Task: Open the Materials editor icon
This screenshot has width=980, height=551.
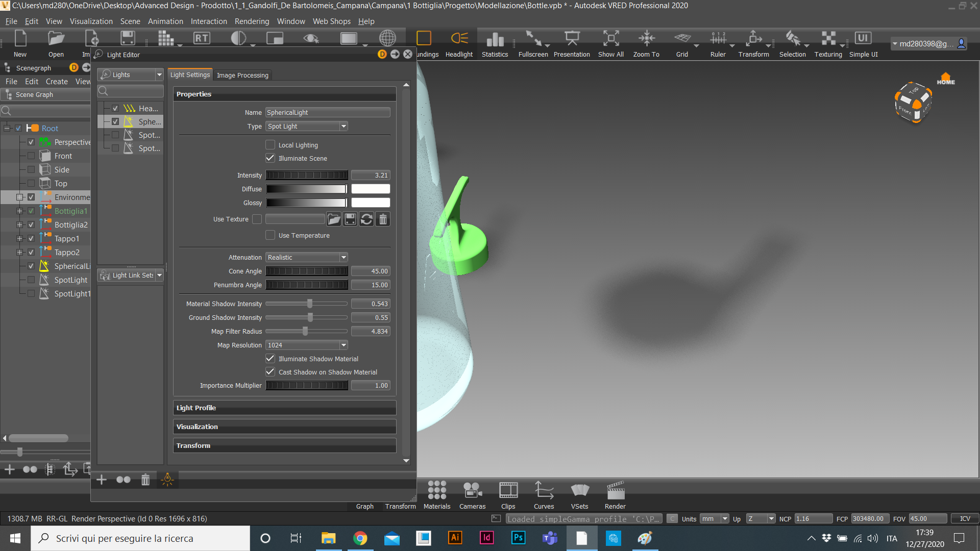Action: pos(436,494)
